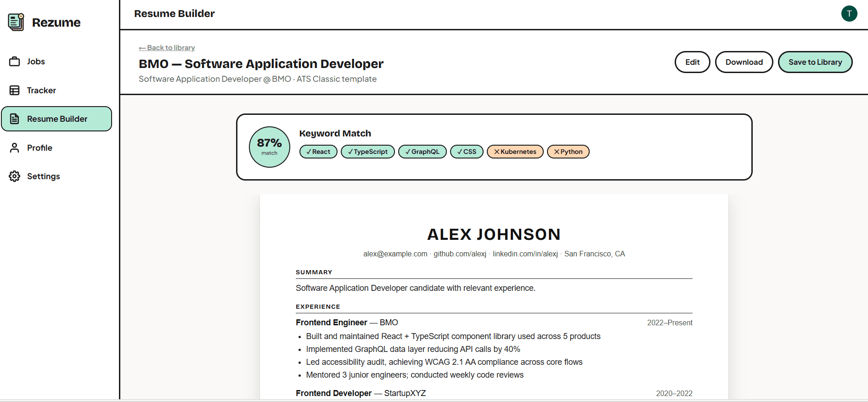Click the Rezume brand name
Viewport: 868px width, 402px height.
point(56,23)
